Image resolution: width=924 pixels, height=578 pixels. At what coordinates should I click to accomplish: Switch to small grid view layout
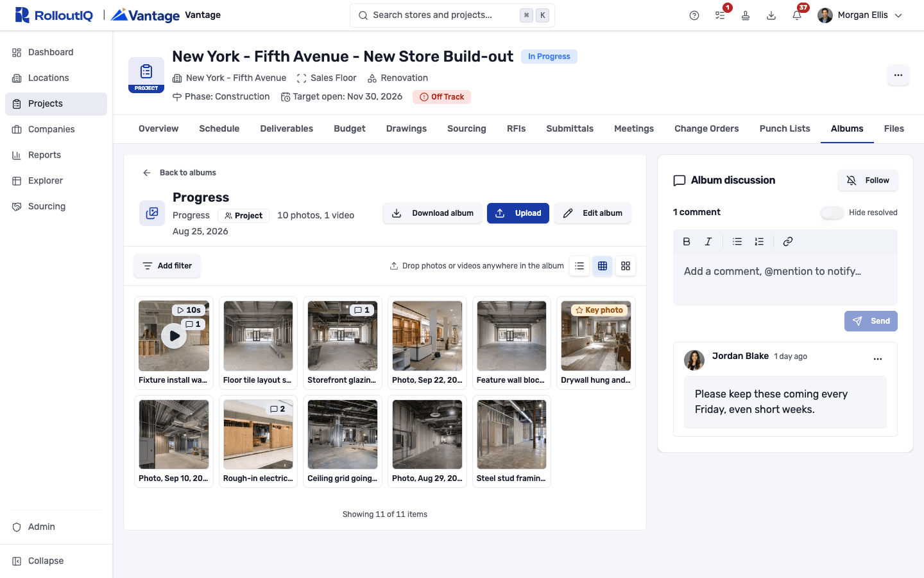coord(603,266)
